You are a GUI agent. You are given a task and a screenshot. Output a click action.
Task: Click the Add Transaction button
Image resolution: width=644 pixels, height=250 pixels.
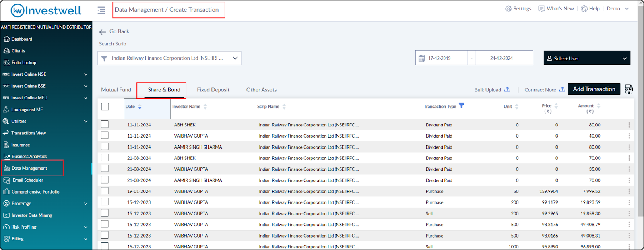click(594, 89)
